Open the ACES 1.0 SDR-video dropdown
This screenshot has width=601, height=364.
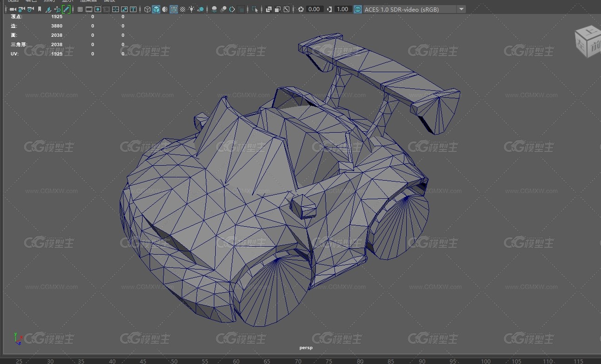[x=414, y=9]
